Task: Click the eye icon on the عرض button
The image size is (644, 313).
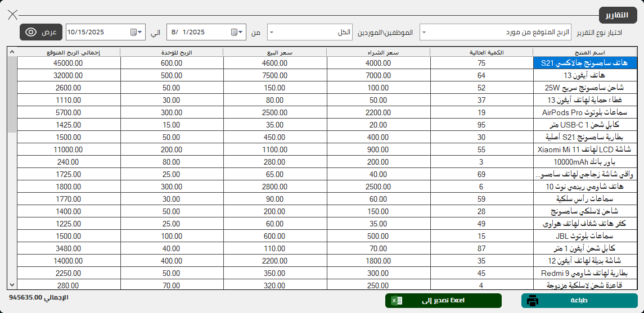Action: click(31, 32)
